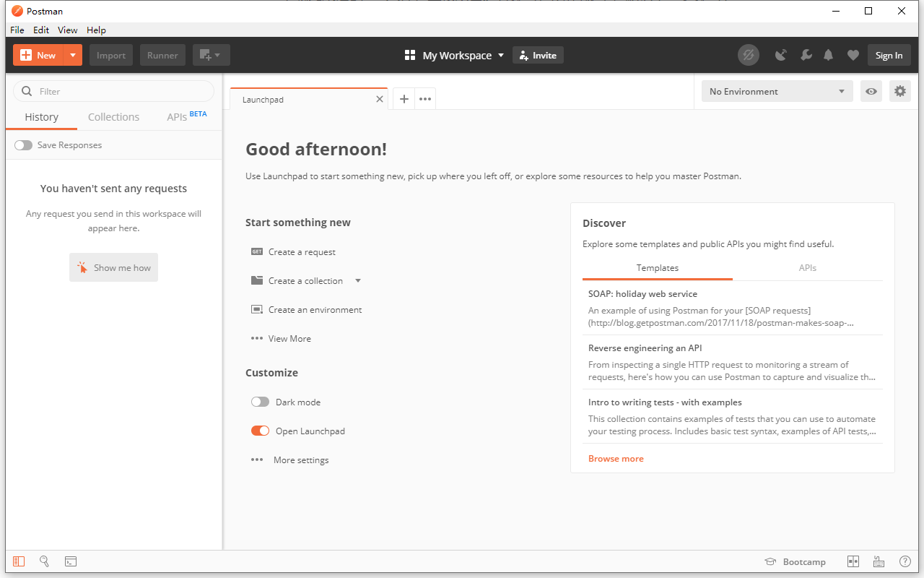Open the Capture requests satellite icon

[780, 55]
